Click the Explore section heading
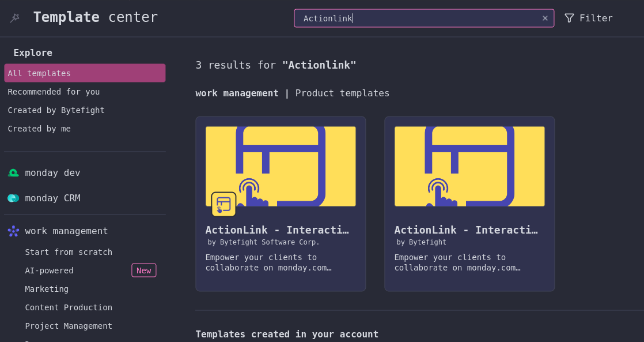Image resolution: width=644 pixels, height=342 pixels. click(x=33, y=52)
